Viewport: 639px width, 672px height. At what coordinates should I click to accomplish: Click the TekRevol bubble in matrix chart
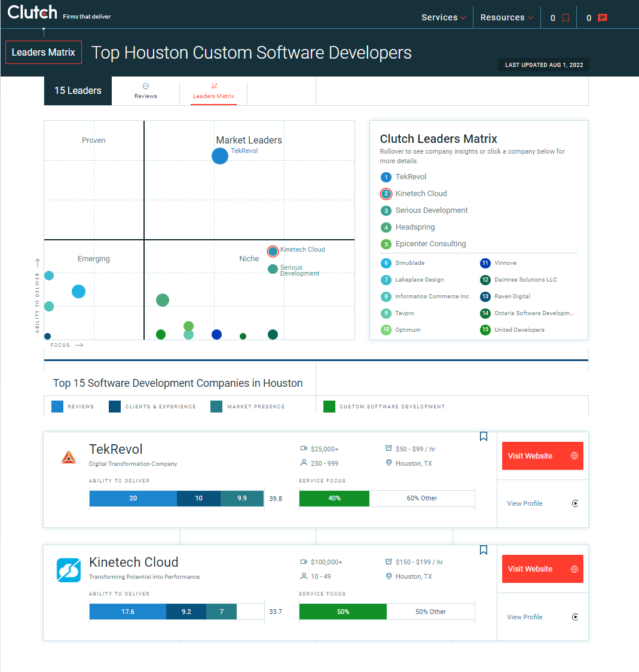(220, 156)
